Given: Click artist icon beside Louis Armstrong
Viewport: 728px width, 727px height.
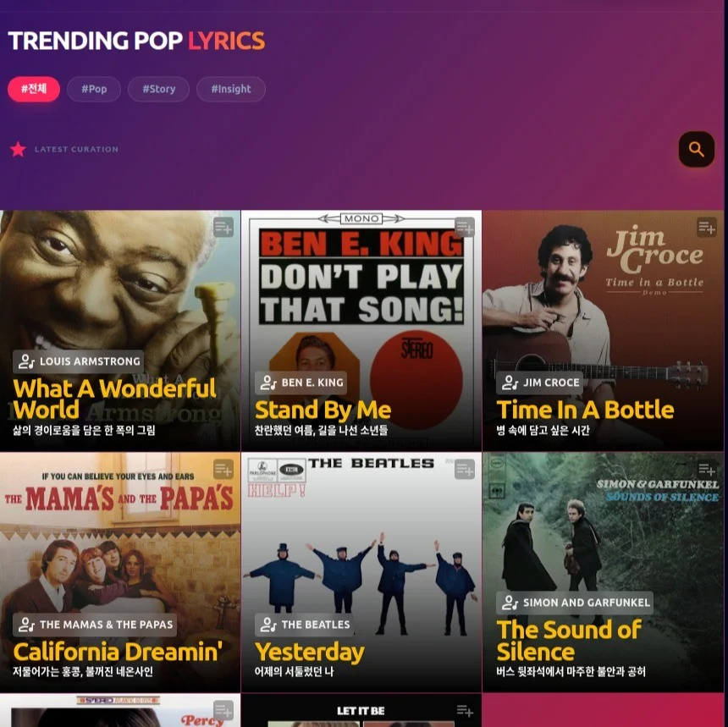Looking at the screenshot, I should (26, 361).
